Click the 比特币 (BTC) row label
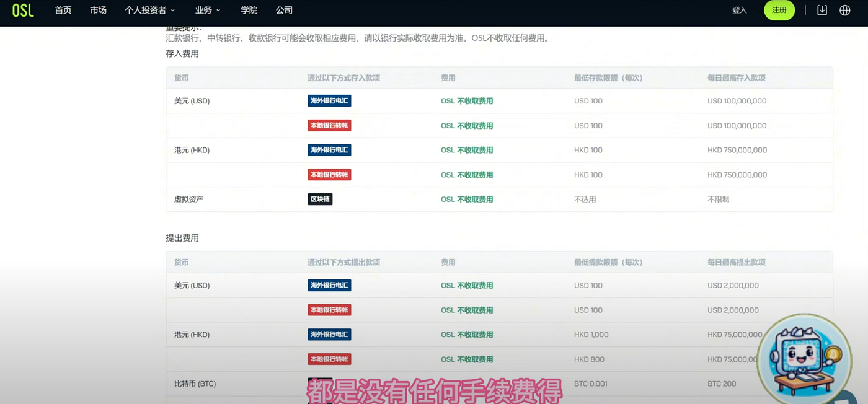868x404 pixels. point(195,384)
